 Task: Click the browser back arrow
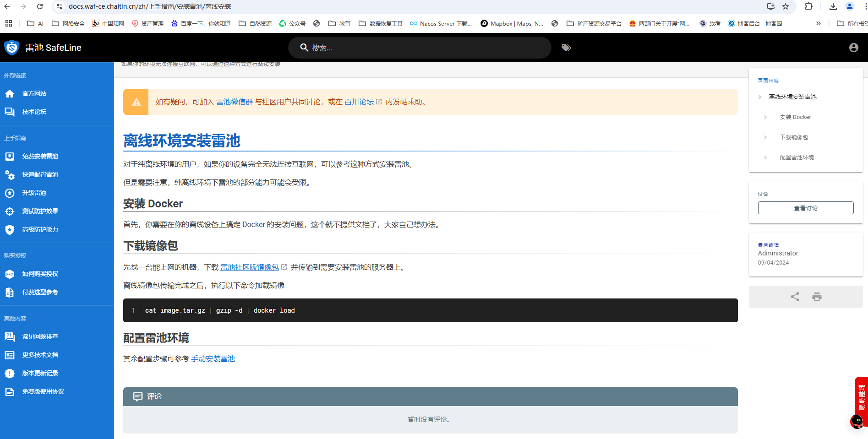[x=7, y=6]
